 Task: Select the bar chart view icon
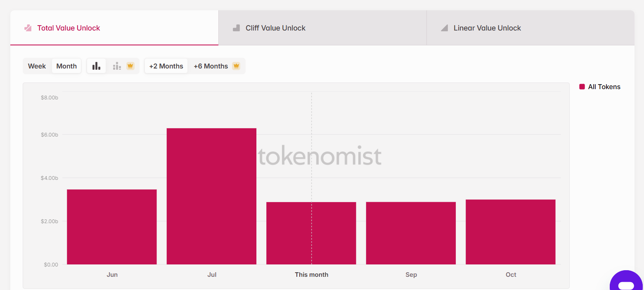(96, 66)
